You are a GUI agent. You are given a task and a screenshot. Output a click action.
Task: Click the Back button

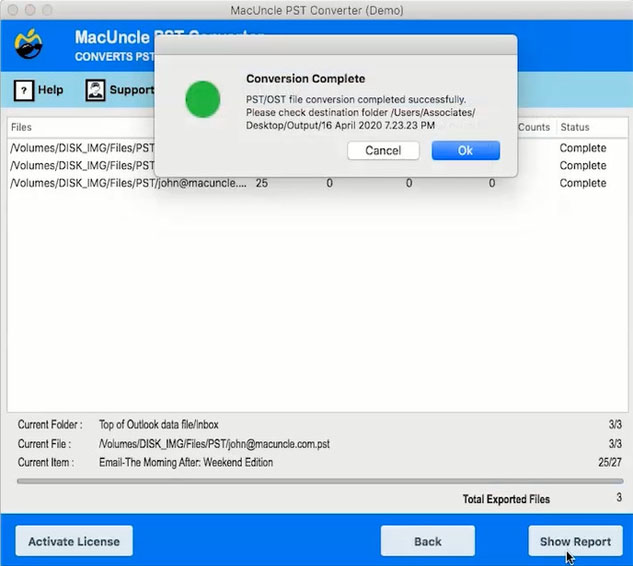[x=428, y=541]
